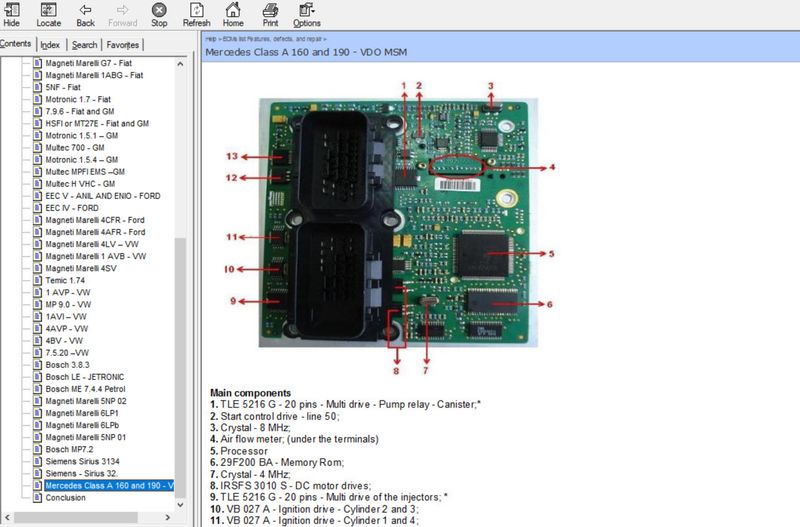Refresh the help page
Screen dimensions: 800x527
tap(197, 14)
